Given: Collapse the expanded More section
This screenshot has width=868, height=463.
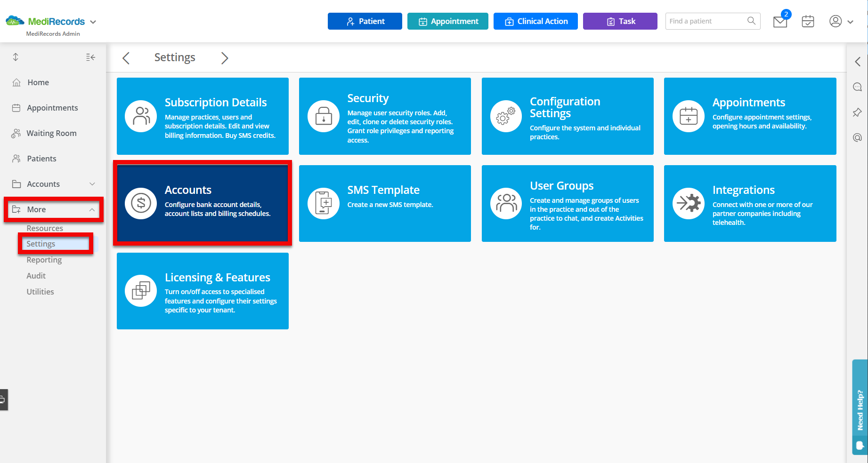Looking at the screenshot, I should 92,209.
